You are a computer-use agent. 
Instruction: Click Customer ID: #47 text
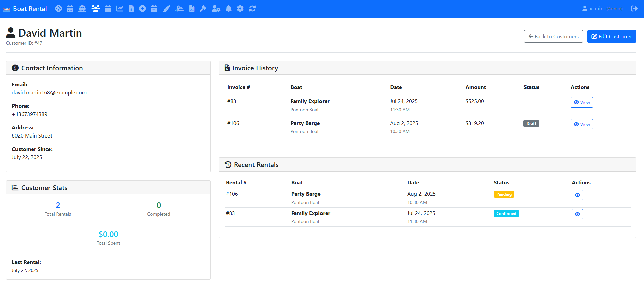click(24, 43)
